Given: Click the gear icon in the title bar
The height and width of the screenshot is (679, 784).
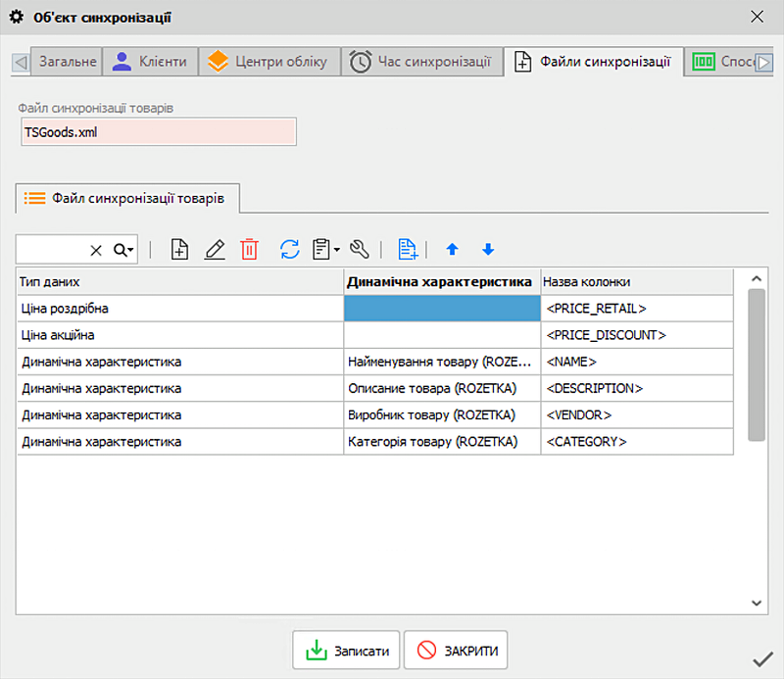Looking at the screenshot, I should pyautogui.click(x=17, y=17).
